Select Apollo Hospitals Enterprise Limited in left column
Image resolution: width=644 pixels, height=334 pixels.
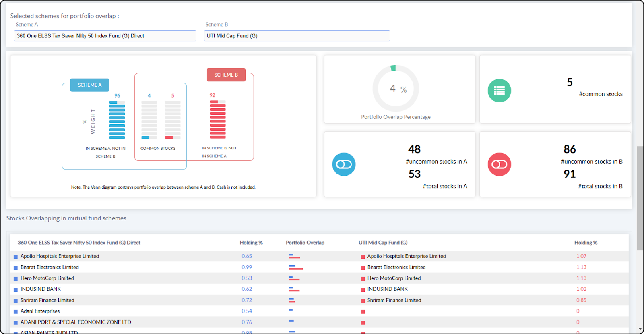coord(60,256)
